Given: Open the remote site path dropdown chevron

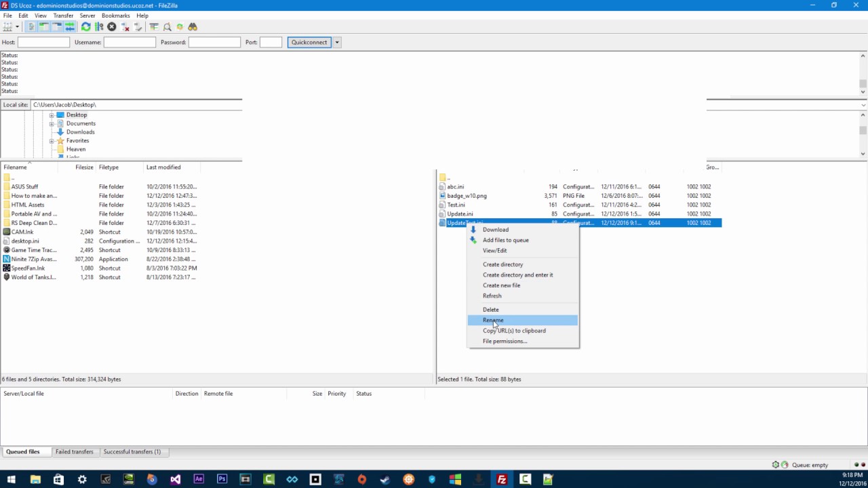Looking at the screenshot, I should pyautogui.click(x=863, y=105).
